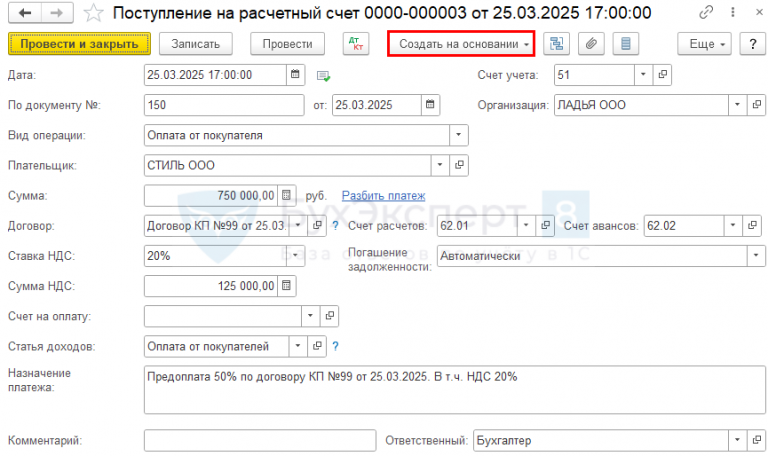Expand Организация dropdown
Viewport: 768px width, 456px height.
(x=738, y=105)
